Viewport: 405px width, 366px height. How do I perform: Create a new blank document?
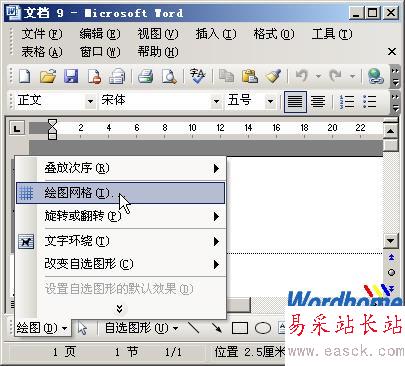click(24, 76)
